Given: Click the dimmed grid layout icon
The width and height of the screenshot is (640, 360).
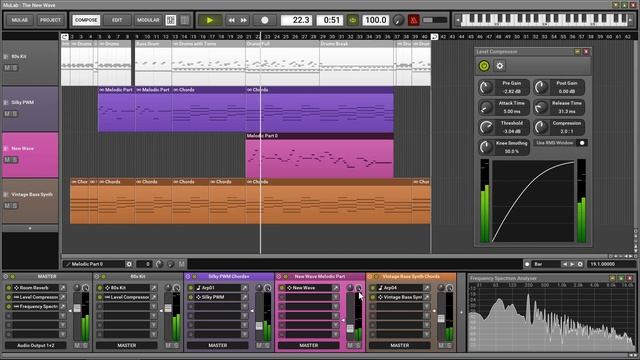Looking at the screenshot, I should [185, 20].
